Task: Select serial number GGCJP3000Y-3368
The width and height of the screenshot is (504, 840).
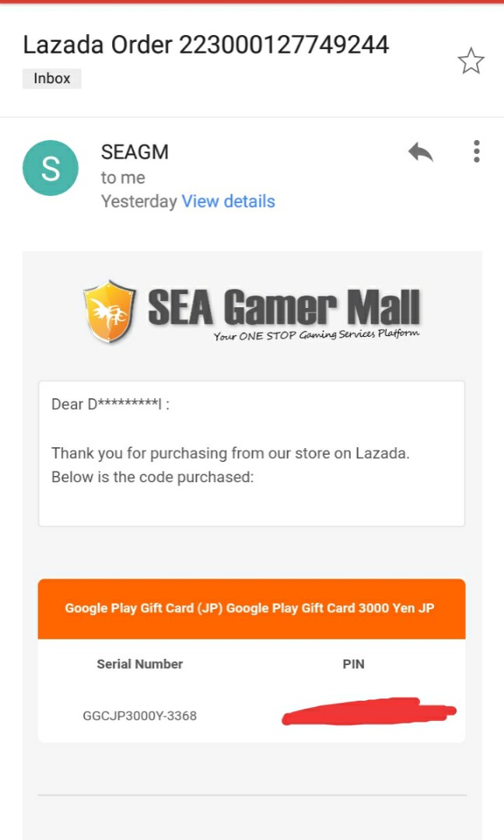Action: tap(139, 716)
